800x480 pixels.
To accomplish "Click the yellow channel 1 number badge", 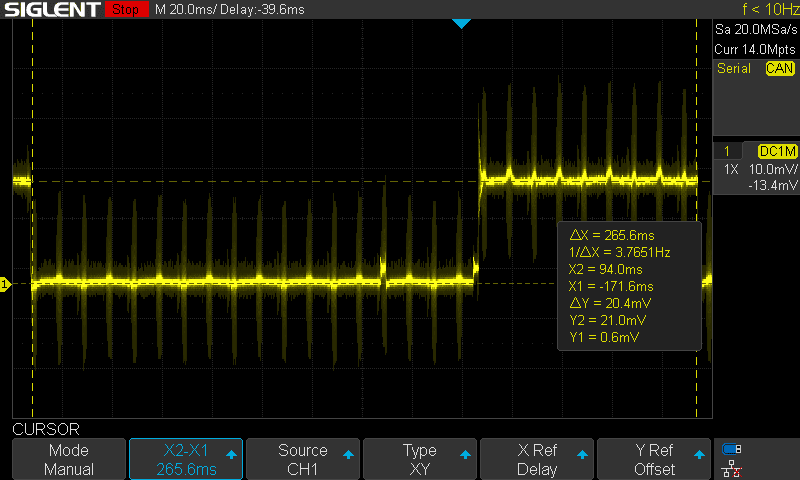I will tap(726, 151).
